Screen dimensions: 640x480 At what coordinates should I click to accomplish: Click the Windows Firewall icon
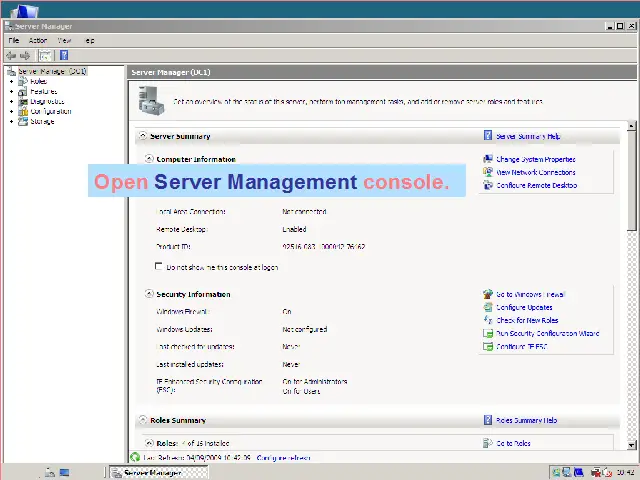[x=488, y=294]
